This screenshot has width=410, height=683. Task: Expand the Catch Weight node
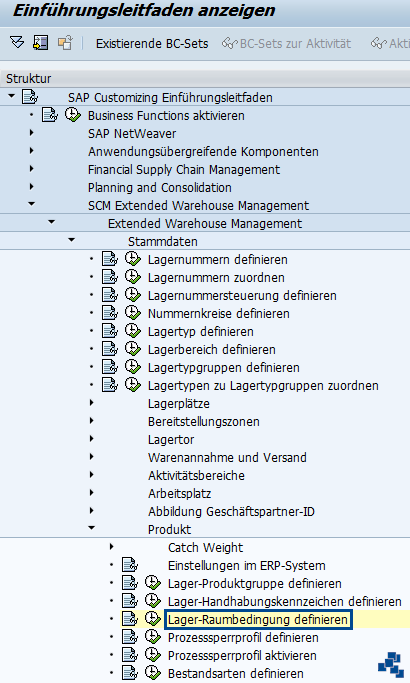click(x=112, y=547)
